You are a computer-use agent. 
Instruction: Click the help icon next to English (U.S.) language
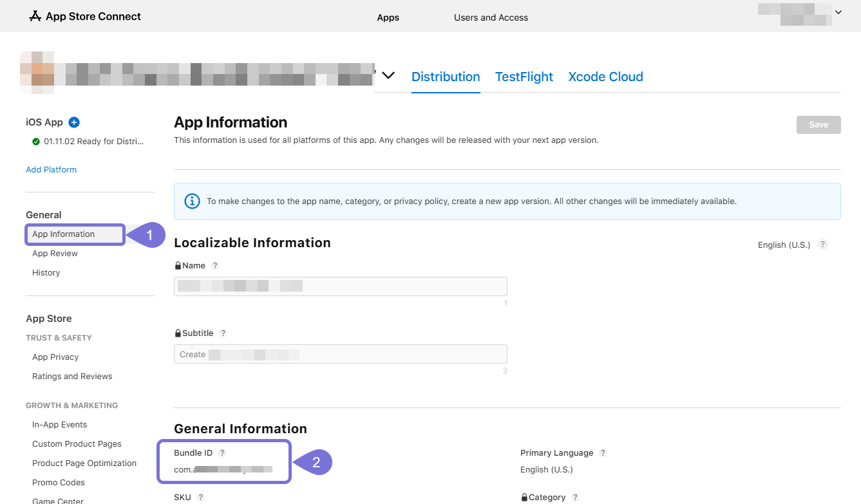click(822, 245)
